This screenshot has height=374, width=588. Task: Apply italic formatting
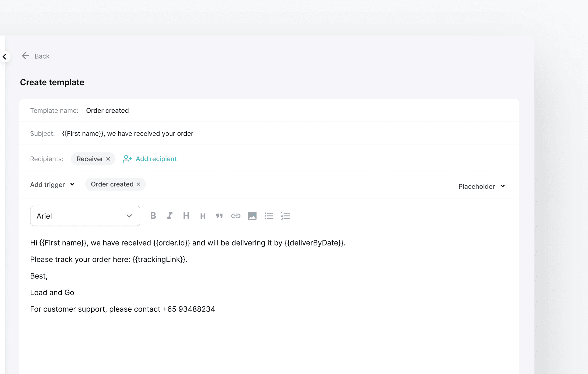pyautogui.click(x=170, y=216)
